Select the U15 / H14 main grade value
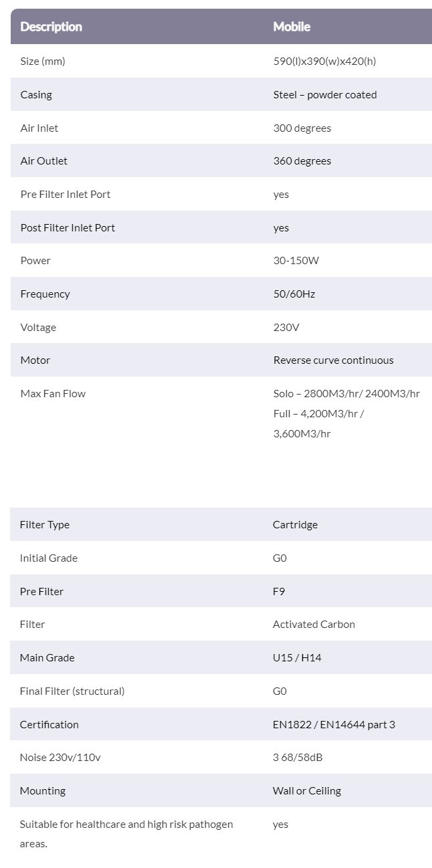 tap(297, 657)
